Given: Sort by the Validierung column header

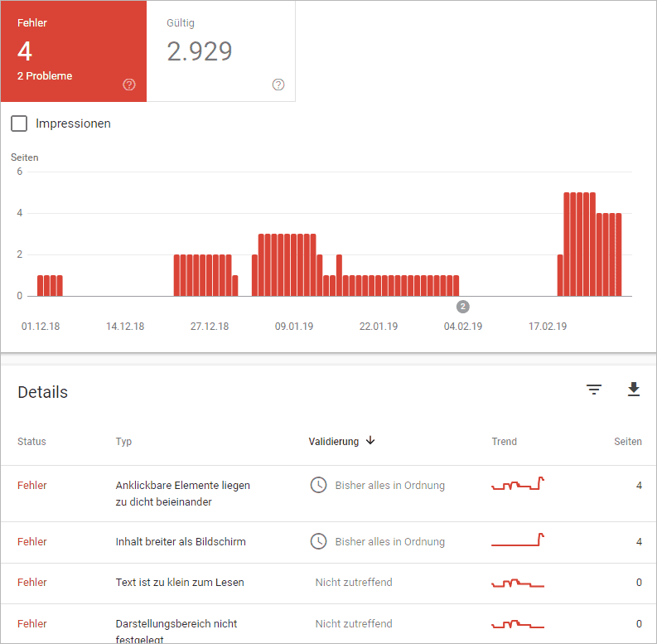Looking at the screenshot, I should [334, 442].
